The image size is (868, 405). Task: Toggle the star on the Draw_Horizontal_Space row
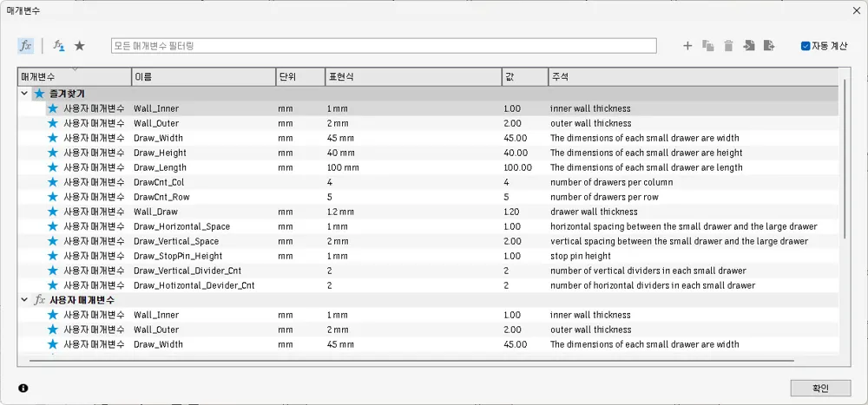click(x=53, y=226)
